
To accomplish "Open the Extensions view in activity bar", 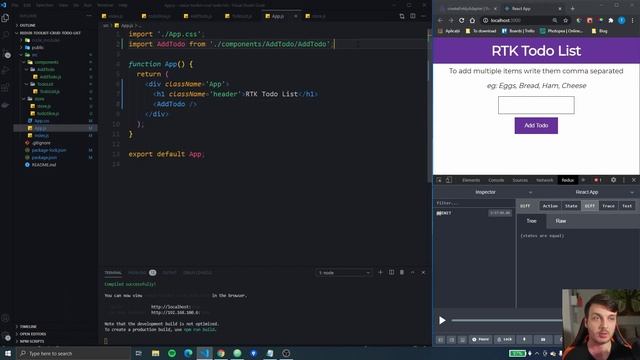I will coord(5,87).
